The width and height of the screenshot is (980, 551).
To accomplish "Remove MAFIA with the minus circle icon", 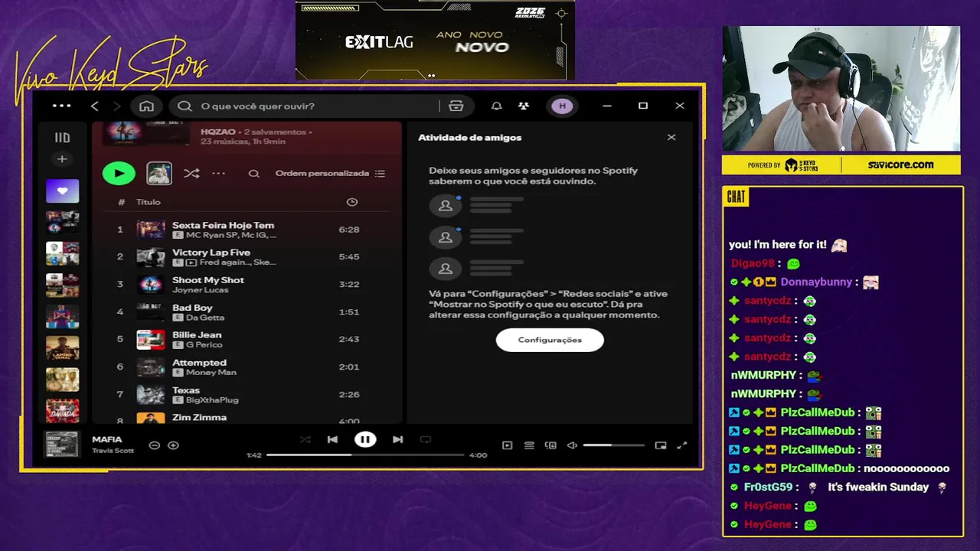I will click(x=154, y=445).
